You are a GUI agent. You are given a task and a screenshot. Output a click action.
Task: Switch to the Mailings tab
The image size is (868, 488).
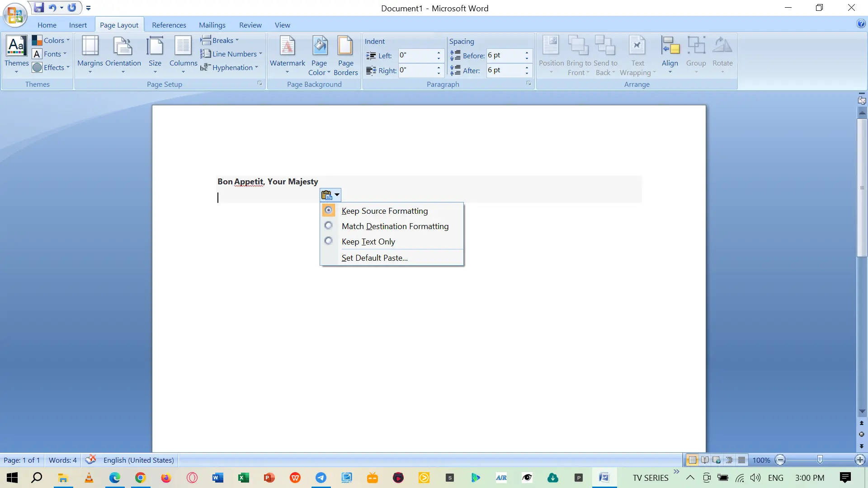212,25
